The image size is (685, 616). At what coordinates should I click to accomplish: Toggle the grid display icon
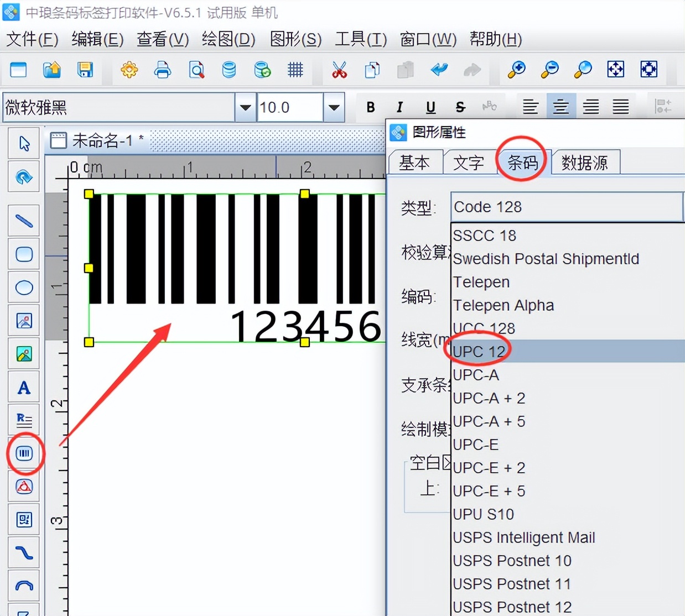click(x=295, y=70)
